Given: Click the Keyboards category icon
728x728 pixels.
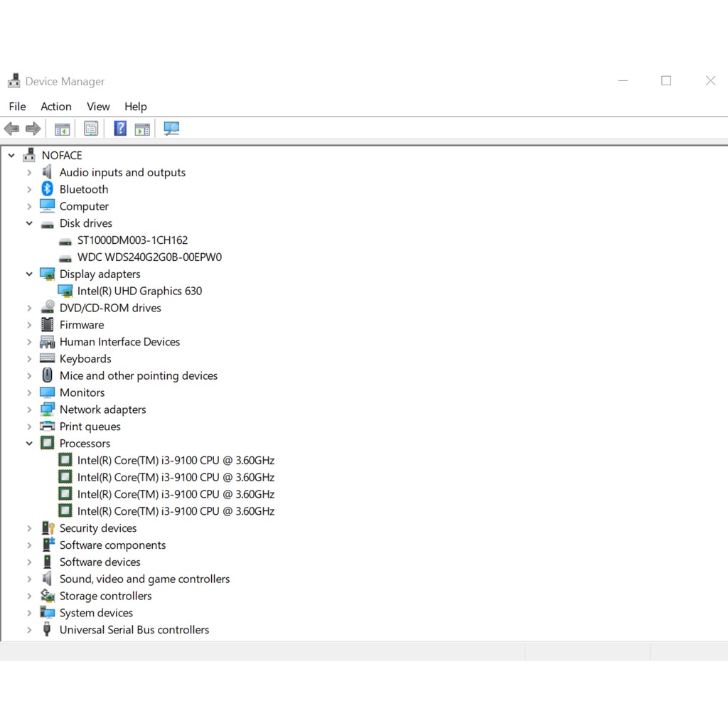Looking at the screenshot, I should click(x=47, y=358).
